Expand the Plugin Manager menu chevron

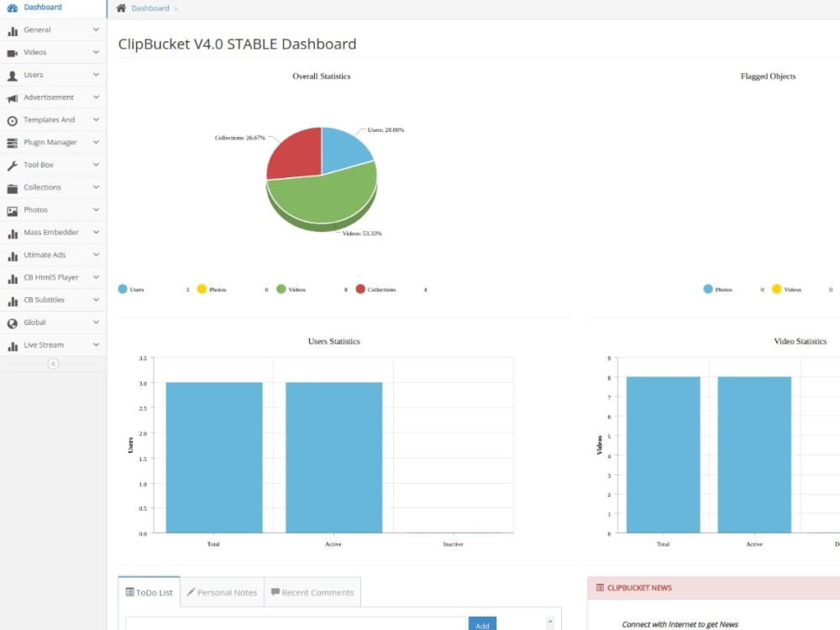(x=96, y=142)
